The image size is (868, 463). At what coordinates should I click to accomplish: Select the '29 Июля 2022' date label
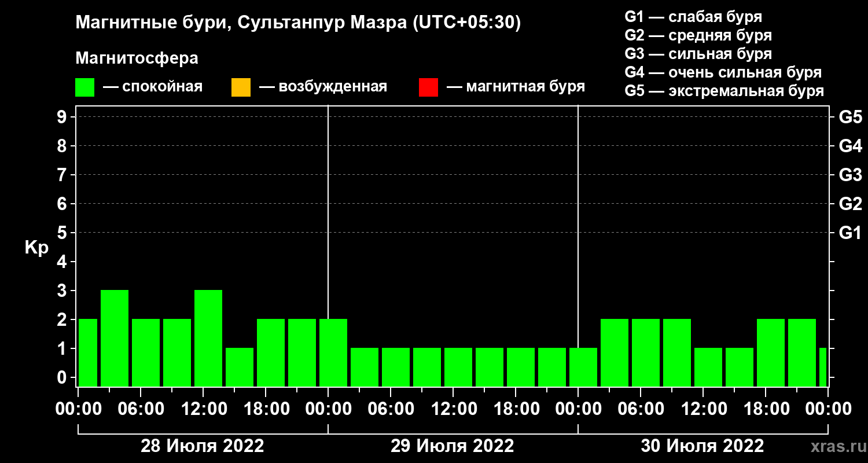[x=453, y=446]
